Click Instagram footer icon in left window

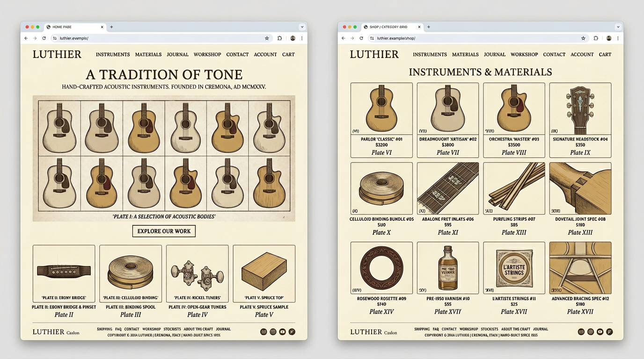(273, 332)
